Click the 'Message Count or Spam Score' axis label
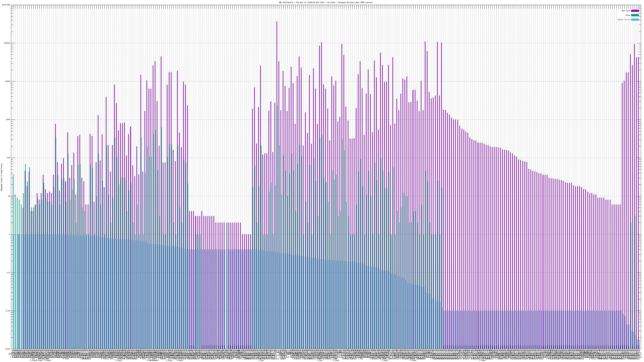The image size is (644, 362). (1, 177)
